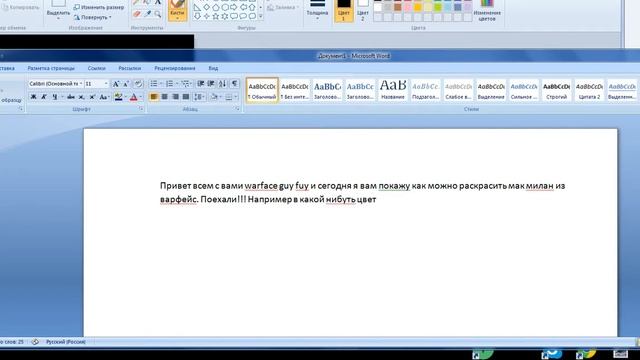Select center alignment in Word
Screen dimensions: 640x360
pyautogui.click(x=164, y=97)
